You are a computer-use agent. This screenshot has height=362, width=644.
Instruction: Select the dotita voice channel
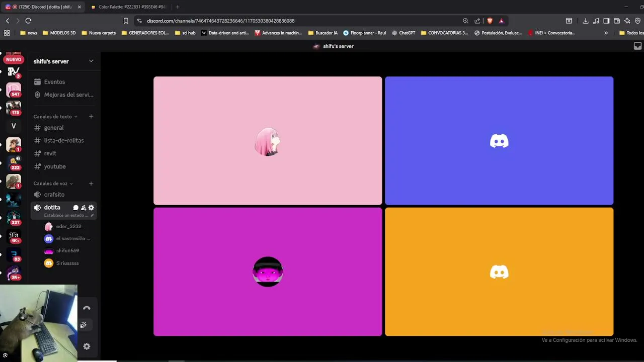pyautogui.click(x=52, y=207)
